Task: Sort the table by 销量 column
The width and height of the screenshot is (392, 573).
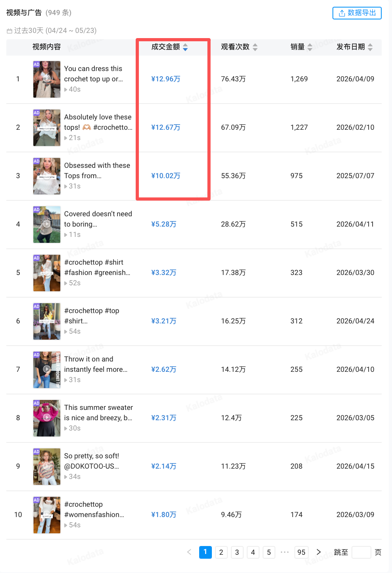Action: click(310, 47)
